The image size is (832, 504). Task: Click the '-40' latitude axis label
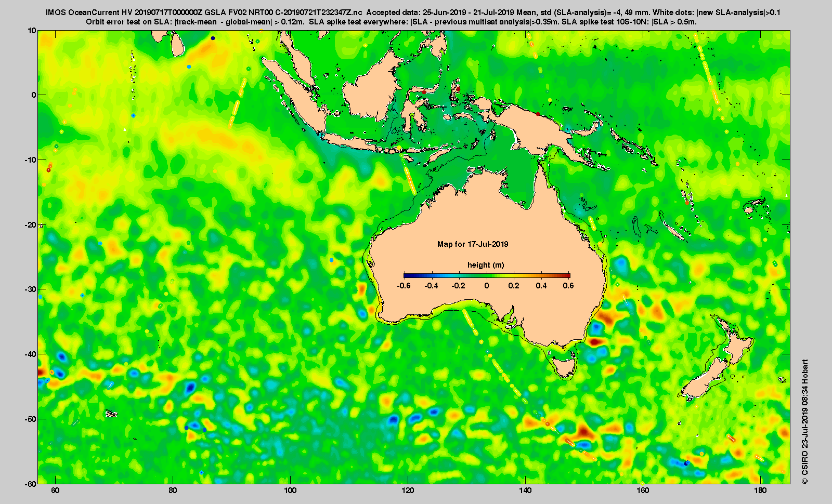(31, 354)
